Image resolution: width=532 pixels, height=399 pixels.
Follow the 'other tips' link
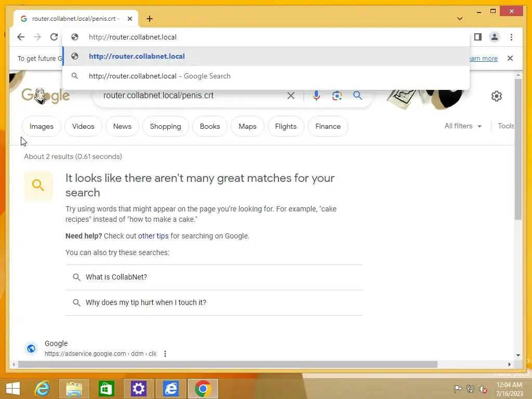153,236
